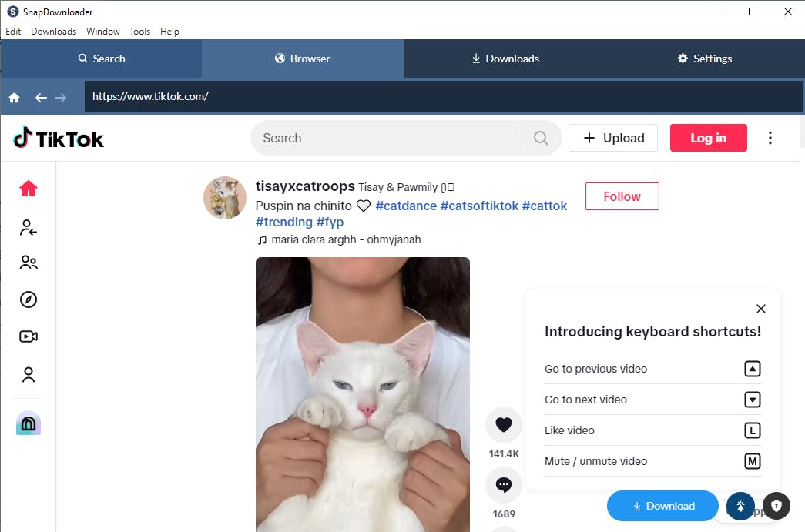This screenshot has width=805, height=532.
Task: Open the #cattok hashtag
Action: tap(544, 206)
